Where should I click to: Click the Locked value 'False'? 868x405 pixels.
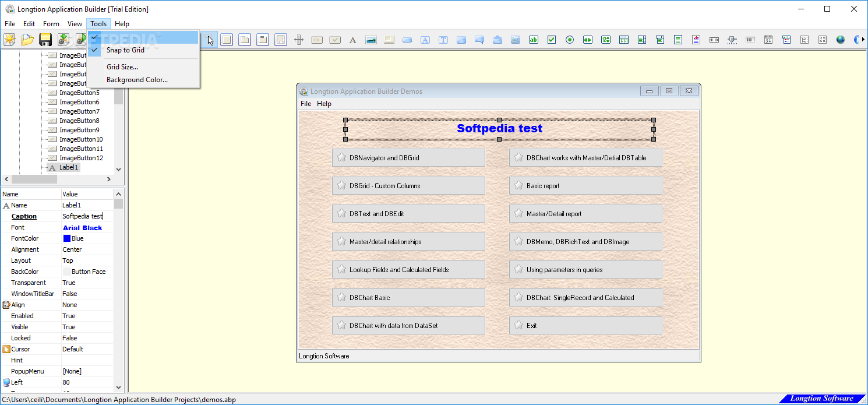(69, 338)
